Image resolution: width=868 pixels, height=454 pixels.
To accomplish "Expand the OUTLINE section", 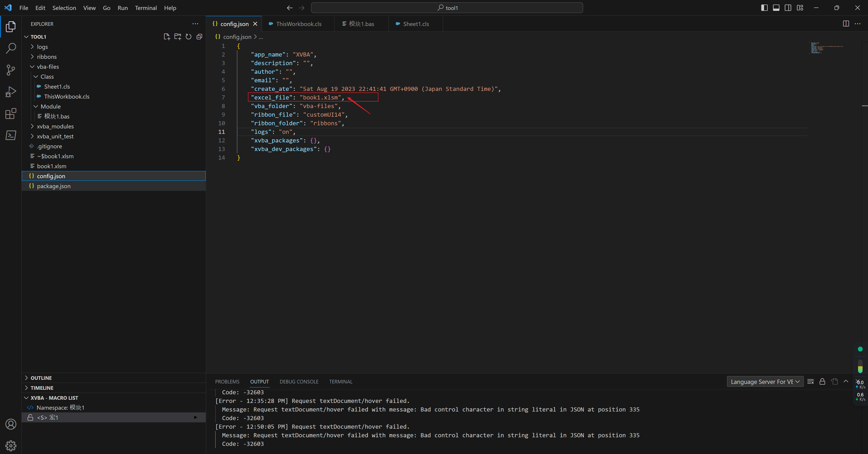I will click(27, 378).
